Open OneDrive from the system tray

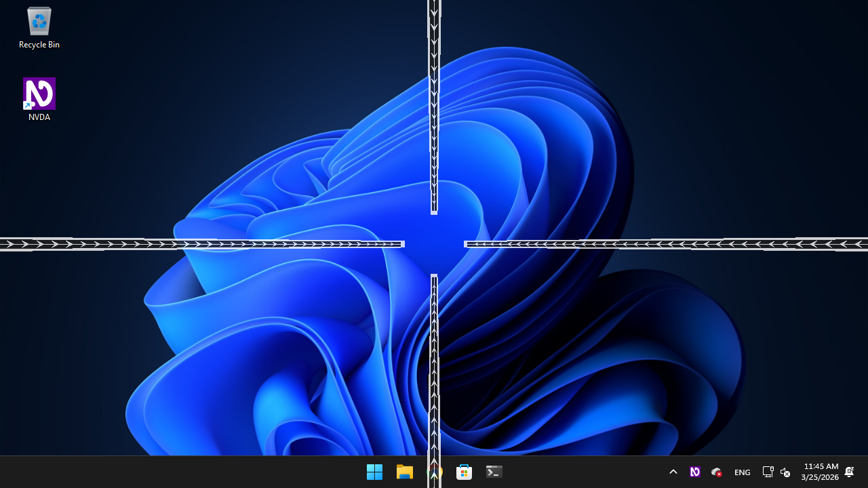[x=716, y=472]
